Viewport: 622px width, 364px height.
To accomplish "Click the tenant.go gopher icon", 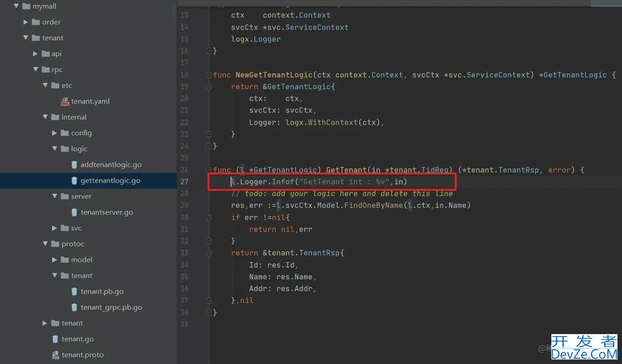I will (55, 339).
